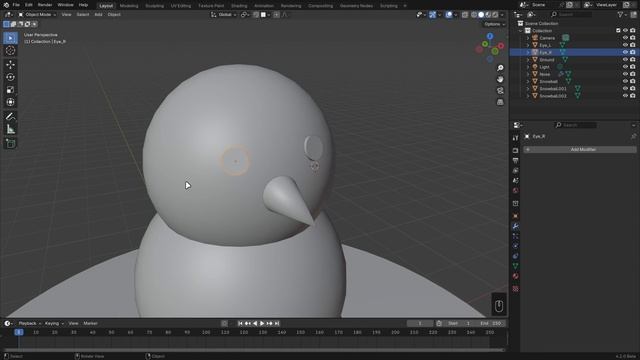The height and width of the screenshot is (360, 640).
Task: Select the Annotate tool
Action: [x=11, y=117]
